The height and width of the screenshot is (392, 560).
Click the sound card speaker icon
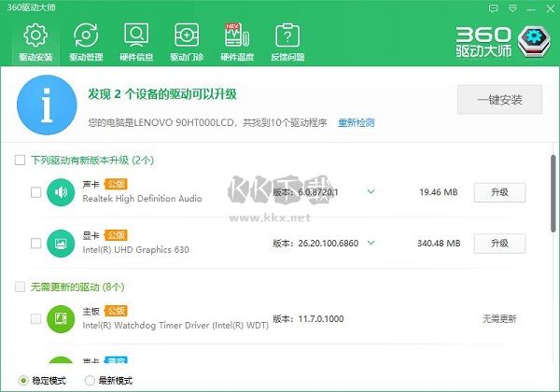[x=61, y=192]
